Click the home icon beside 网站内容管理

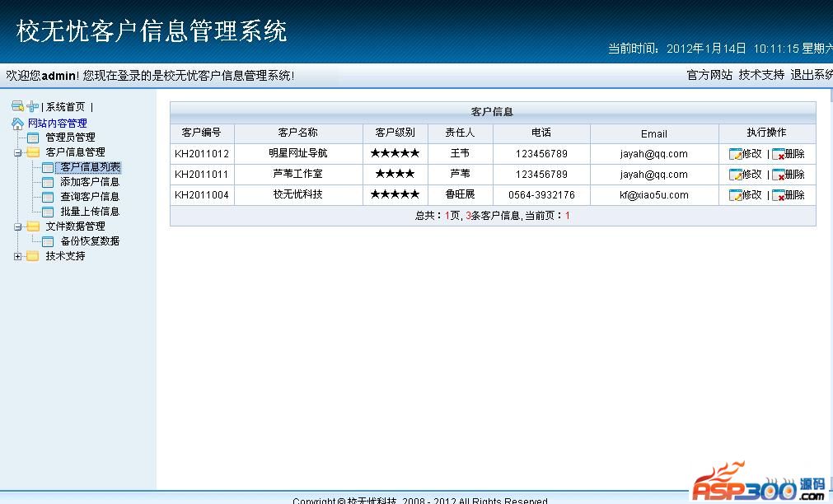click(x=17, y=124)
